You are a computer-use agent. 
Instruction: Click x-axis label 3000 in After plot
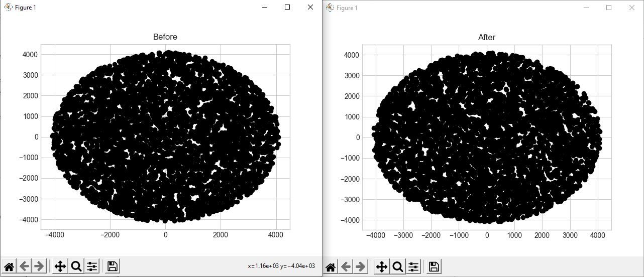click(570, 235)
